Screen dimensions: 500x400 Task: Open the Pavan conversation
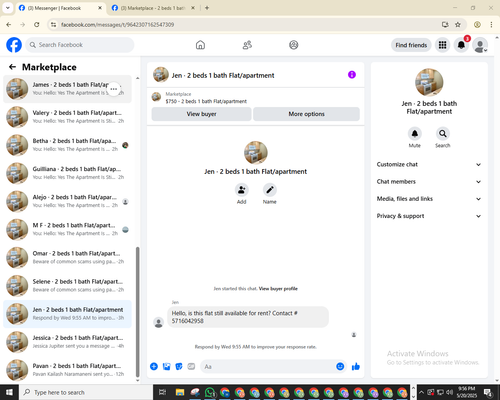click(x=67, y=370)
